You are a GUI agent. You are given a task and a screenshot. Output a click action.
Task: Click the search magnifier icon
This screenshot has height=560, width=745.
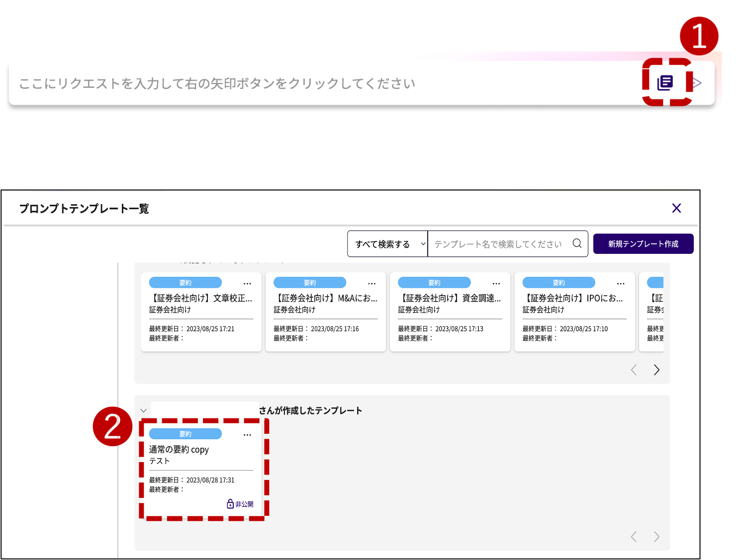tap(577, 243)
